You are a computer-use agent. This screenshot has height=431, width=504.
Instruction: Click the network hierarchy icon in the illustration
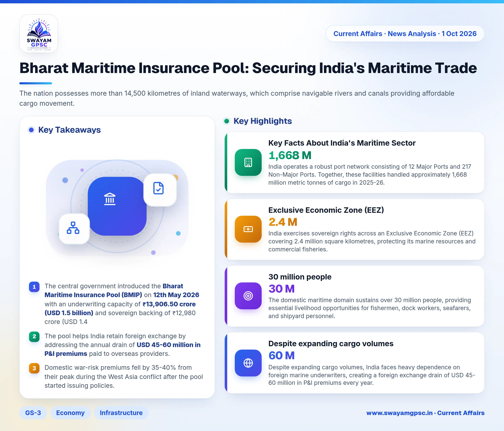pos(73,228)
